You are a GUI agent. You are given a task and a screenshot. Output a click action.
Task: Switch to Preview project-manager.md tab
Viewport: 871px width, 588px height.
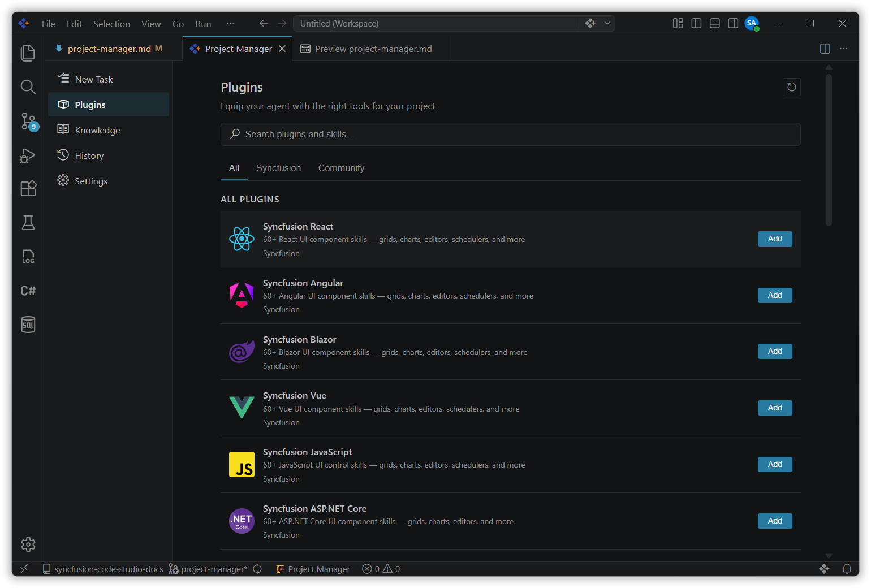[x=373, y=49]
